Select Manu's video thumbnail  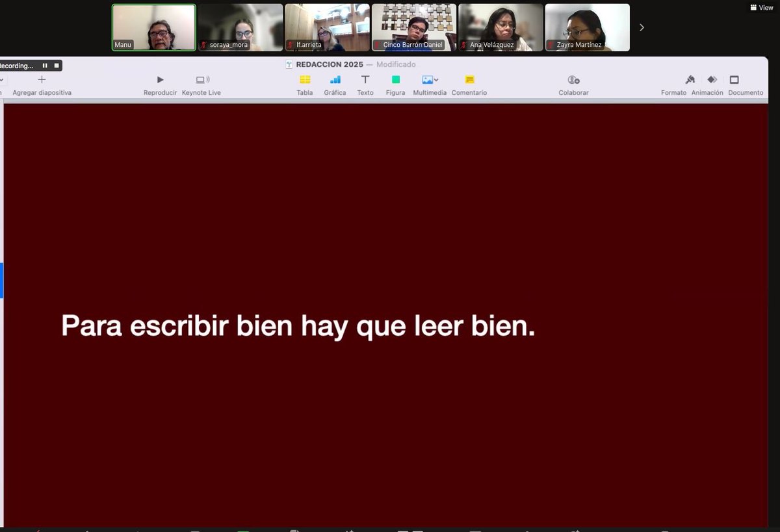[154, 27]
